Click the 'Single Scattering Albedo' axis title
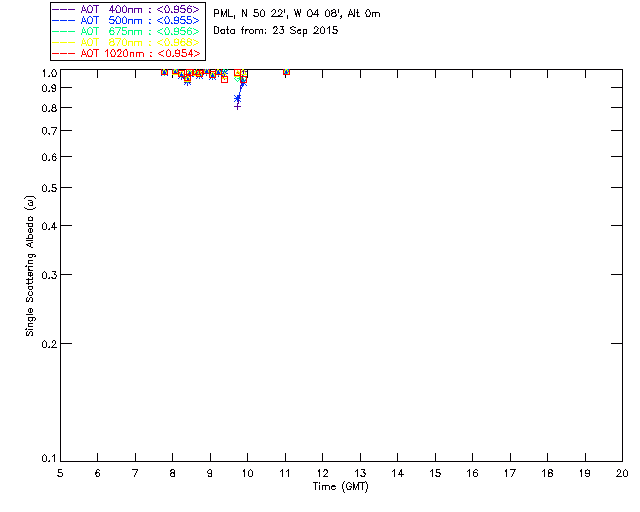The height and width of the screenshot is (512, 640). 30,266
